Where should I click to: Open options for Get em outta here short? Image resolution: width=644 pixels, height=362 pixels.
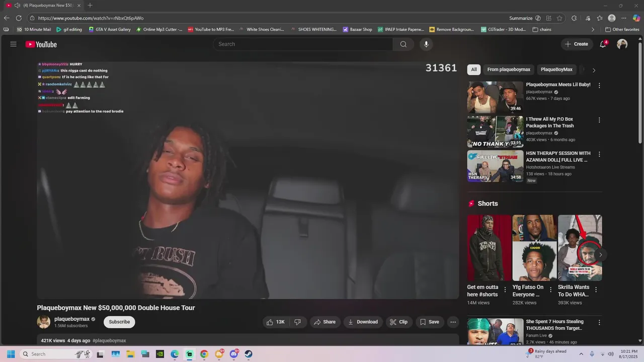click(505, 290)
